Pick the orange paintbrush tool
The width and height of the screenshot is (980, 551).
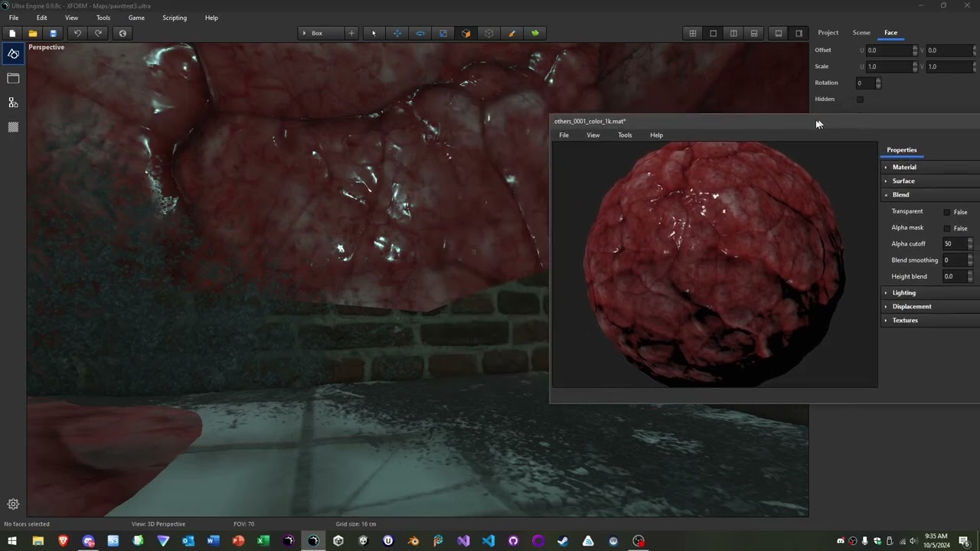(x=512, y=33)
